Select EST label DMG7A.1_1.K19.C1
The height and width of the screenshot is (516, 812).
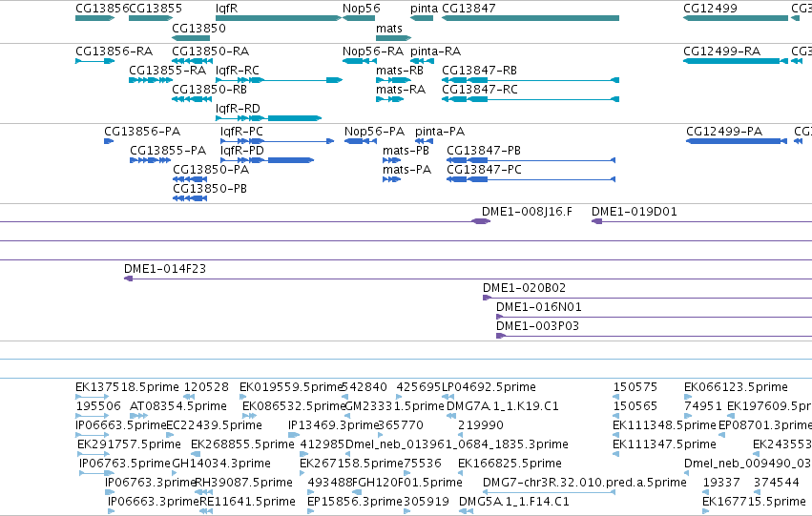[503, 407]
